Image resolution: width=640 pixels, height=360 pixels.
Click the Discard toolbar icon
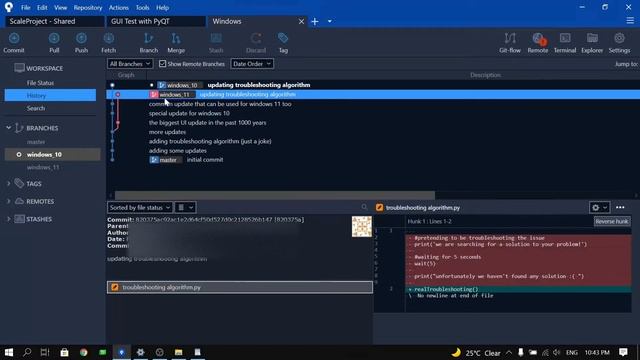pos(256,42)
